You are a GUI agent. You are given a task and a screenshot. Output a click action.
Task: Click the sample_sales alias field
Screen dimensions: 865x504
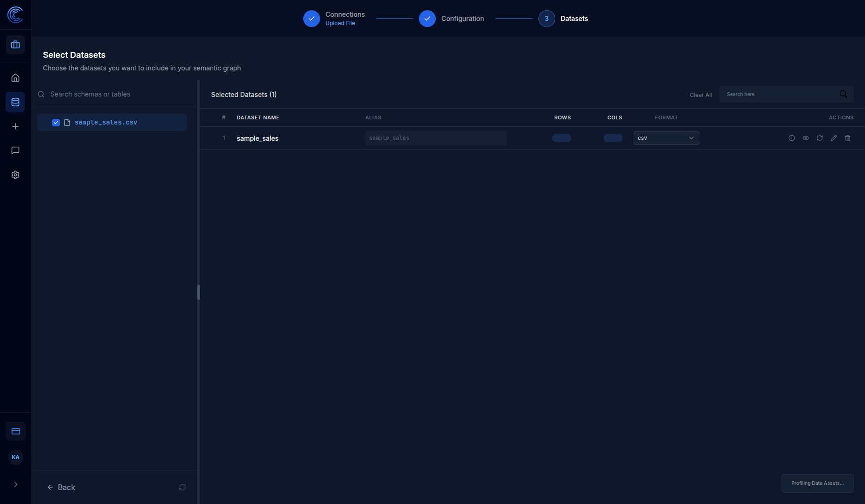pyautogui.click(x=436, y=138)
